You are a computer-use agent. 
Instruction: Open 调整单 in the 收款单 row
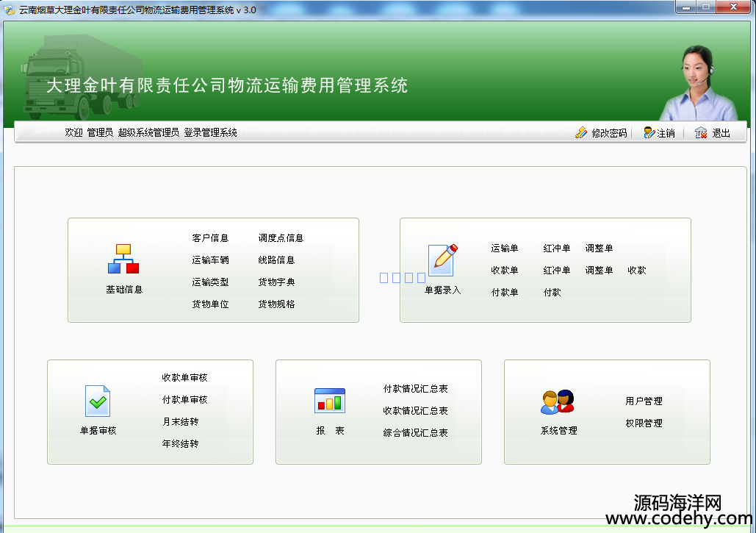[x=599, y=271]
